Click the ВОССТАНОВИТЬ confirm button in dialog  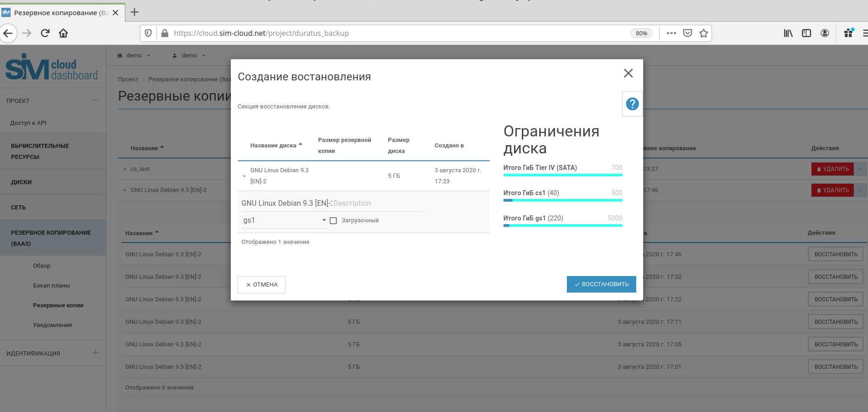[x=601, y=284]
